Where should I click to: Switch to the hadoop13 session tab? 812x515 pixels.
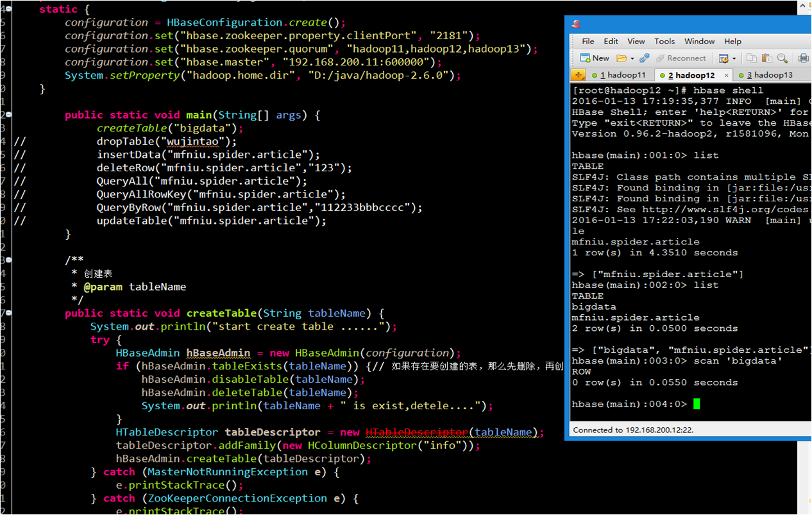tap(772, 74)
